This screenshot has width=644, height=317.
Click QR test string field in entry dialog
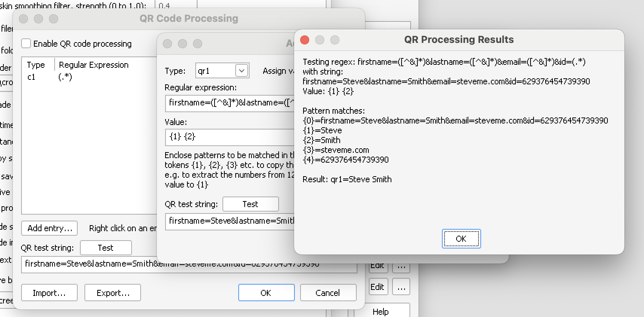(229, 221)
